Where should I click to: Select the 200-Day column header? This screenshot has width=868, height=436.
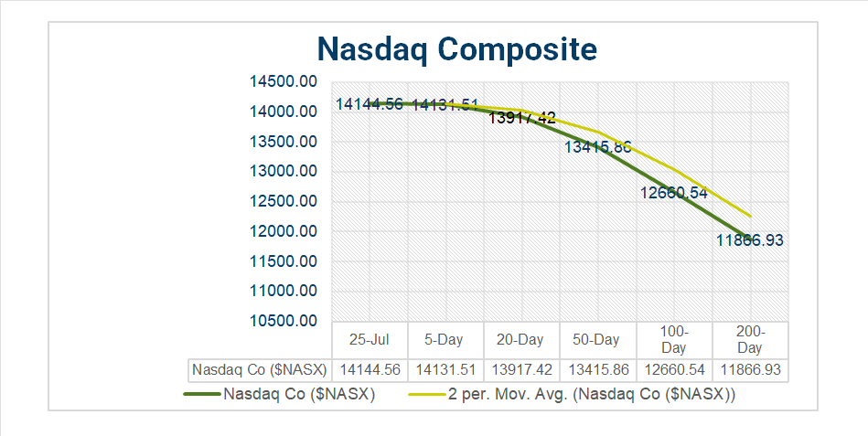pos(749,339)
